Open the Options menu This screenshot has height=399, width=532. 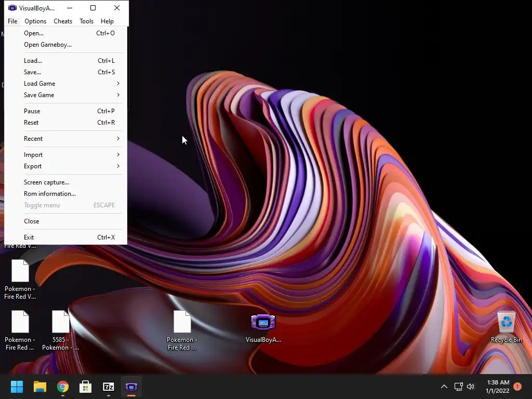[35, 21]
